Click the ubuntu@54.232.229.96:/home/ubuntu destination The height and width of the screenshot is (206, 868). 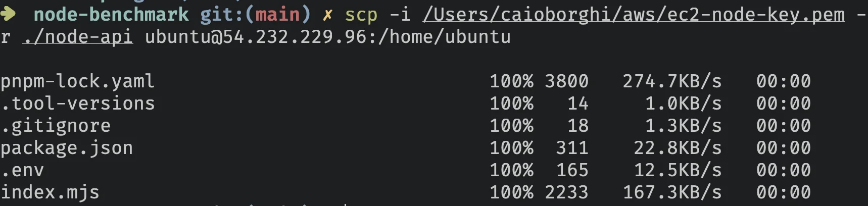(327, 37)
